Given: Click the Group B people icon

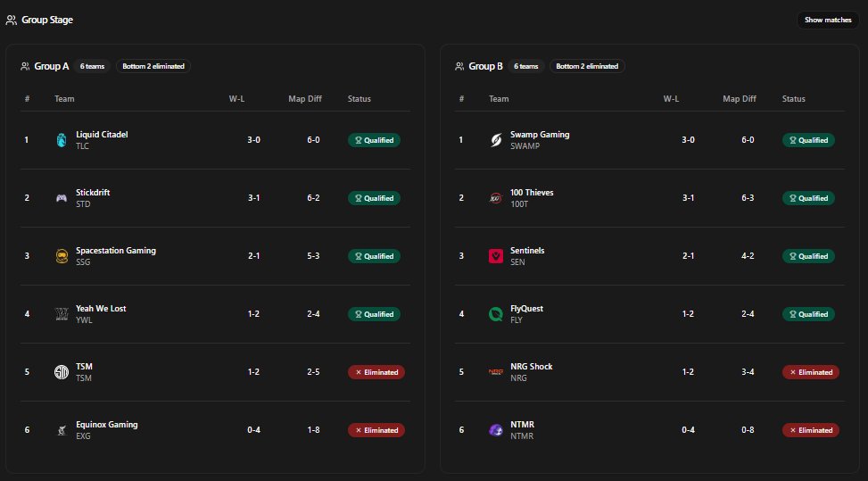Looking at the screenshot, I should click(459, 66).
